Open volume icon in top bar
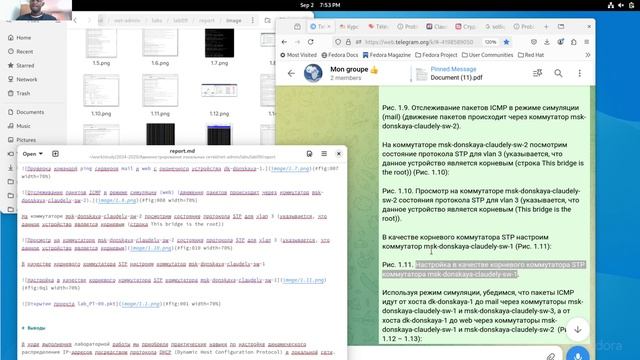The height and width of the screenshot is (360, 640). [x=621, y=5]
